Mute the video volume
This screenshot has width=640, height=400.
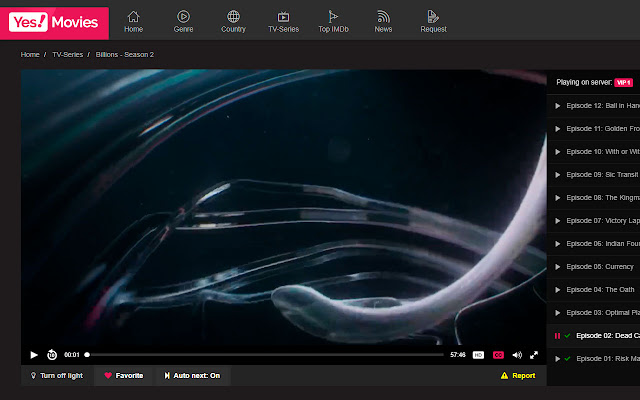517,355
